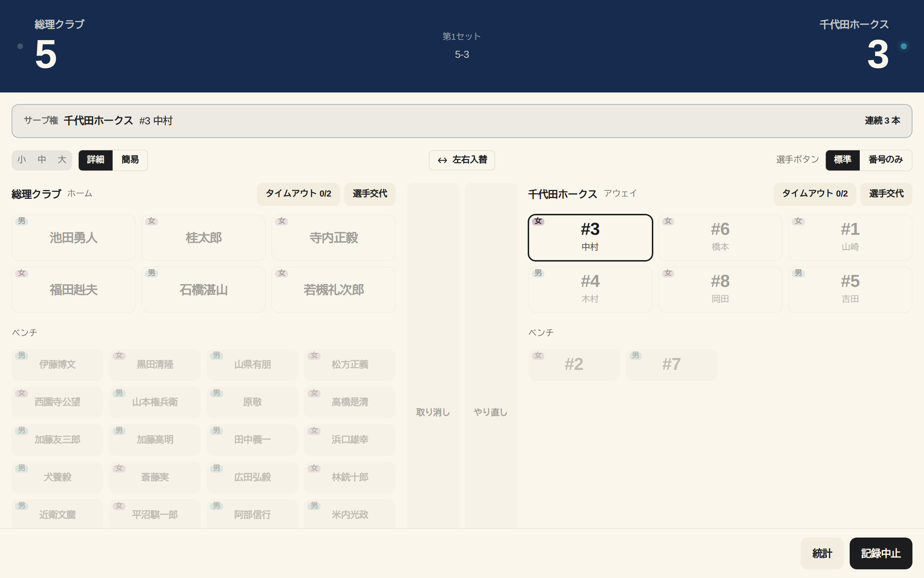The height and width of the screenshot is (578, 924).
Task: Select bench player 近衛文麿
Action: [x=57, y=514]
